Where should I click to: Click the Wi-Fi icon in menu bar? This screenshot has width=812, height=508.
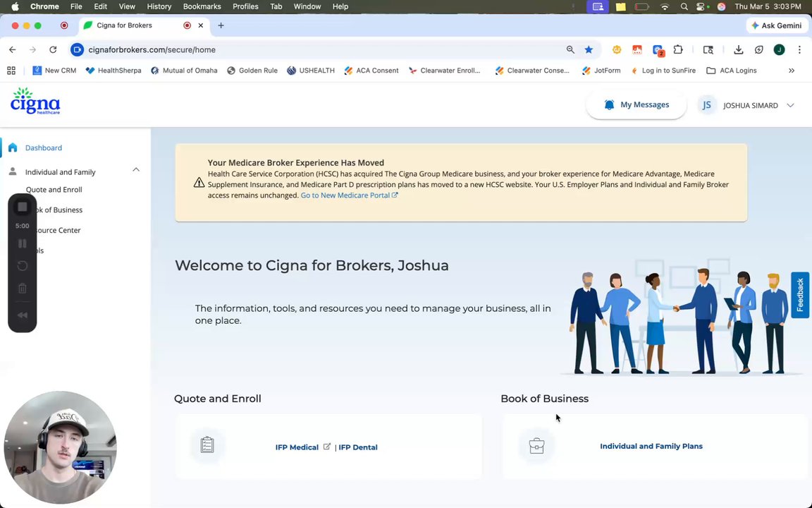665,7
